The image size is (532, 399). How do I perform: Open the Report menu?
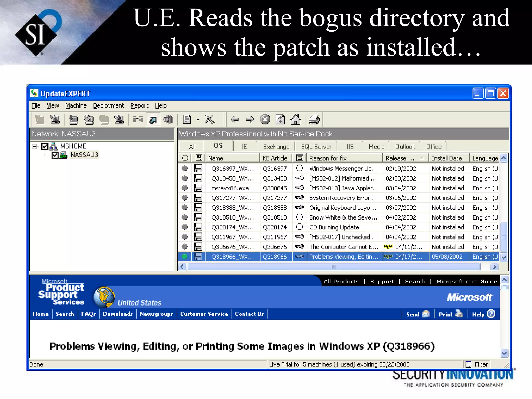coord(139,105)
